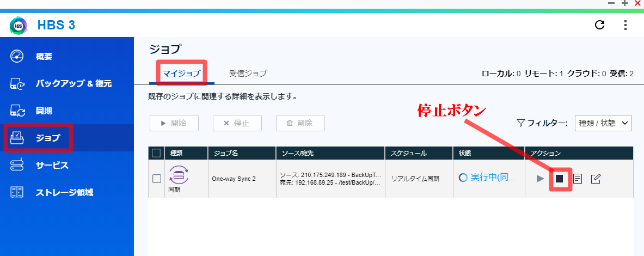The height and width of the screenshot is (256, 644).
Task: Tick the select-all checkbox in table header
Action: tap(156, 153)
